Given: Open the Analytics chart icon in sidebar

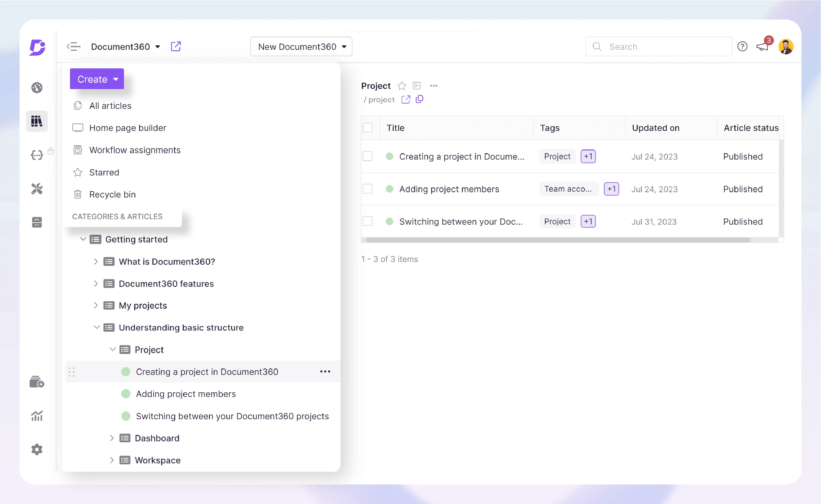Looking at the screenshot, I should click(37, 416).
